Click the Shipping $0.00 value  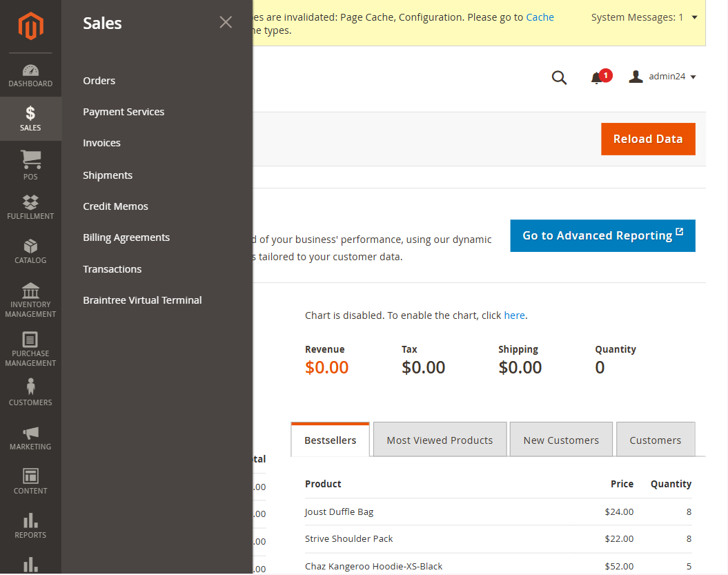coord(520,367)
